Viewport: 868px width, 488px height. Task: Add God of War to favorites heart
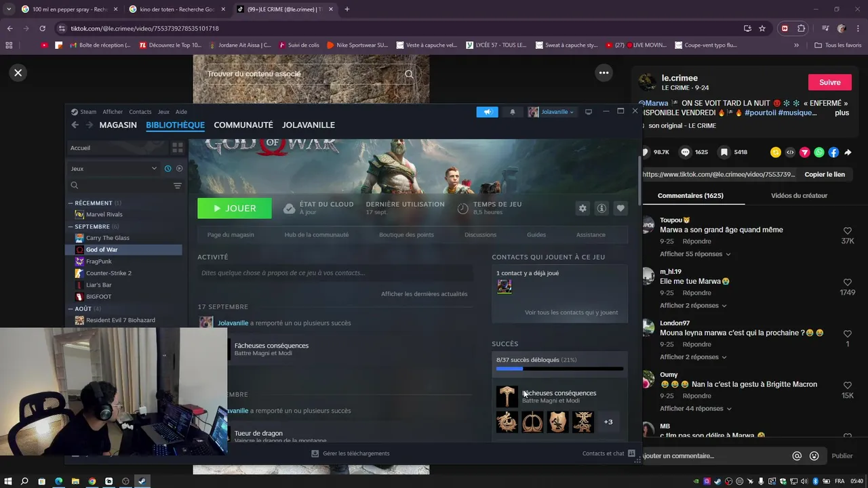620,209
